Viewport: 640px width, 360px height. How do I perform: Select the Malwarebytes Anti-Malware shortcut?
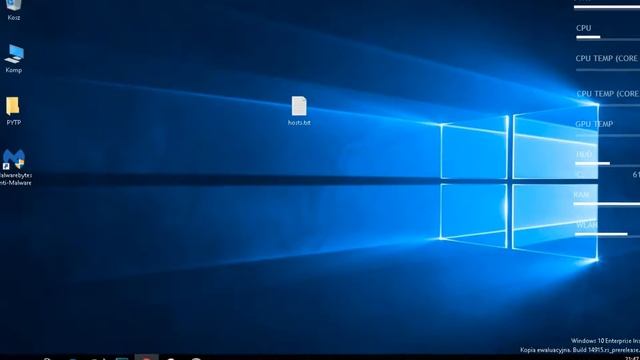point(15,167)
